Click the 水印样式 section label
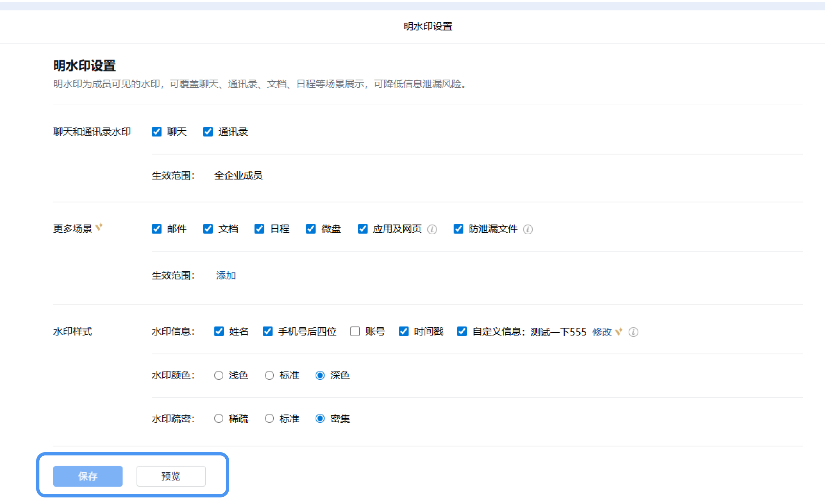This screenshot has height=504, width=825. (x=72, y=331)
